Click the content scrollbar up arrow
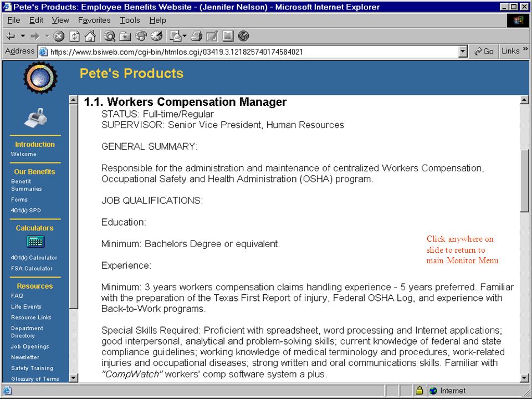 coord(524,100)
